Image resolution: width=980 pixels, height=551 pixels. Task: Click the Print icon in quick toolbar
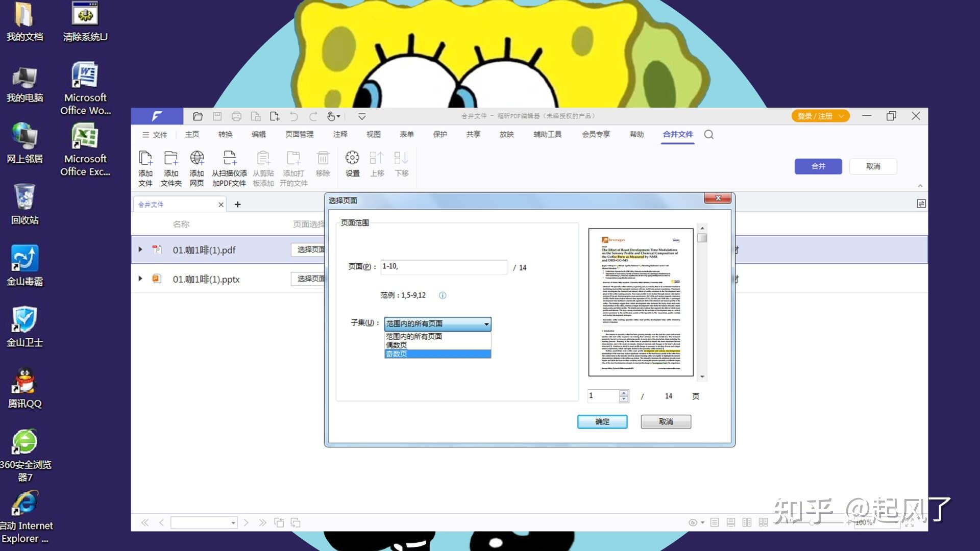pyautogui.click(x=236, y=116)
